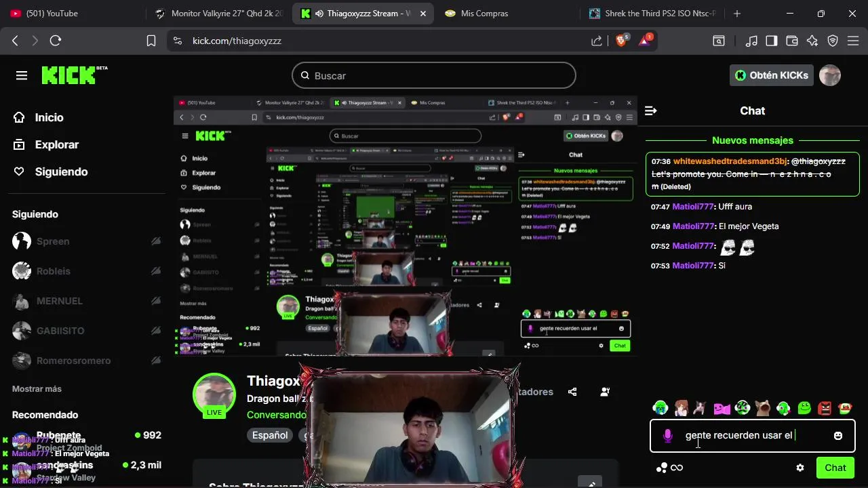This screenshot has height=488, width=868.
Task: Insert the red angry face emote
Action: tap(825, 408)
